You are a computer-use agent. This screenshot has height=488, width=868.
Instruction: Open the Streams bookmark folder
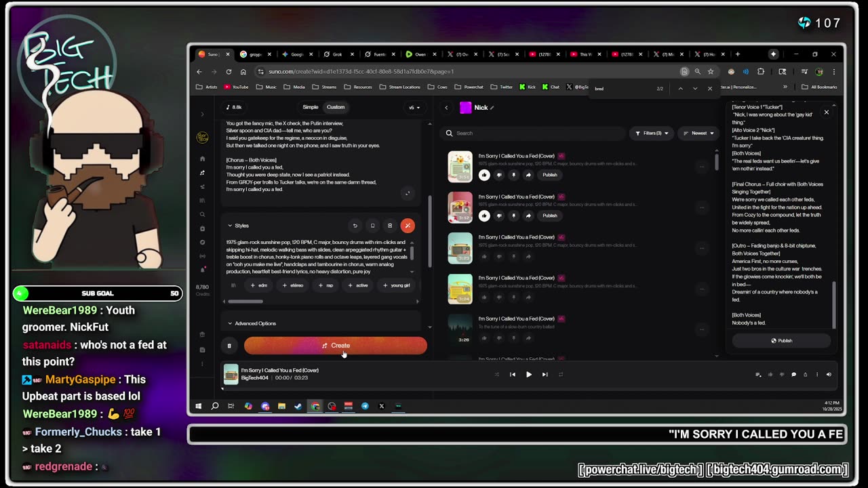tap(324, 87)
